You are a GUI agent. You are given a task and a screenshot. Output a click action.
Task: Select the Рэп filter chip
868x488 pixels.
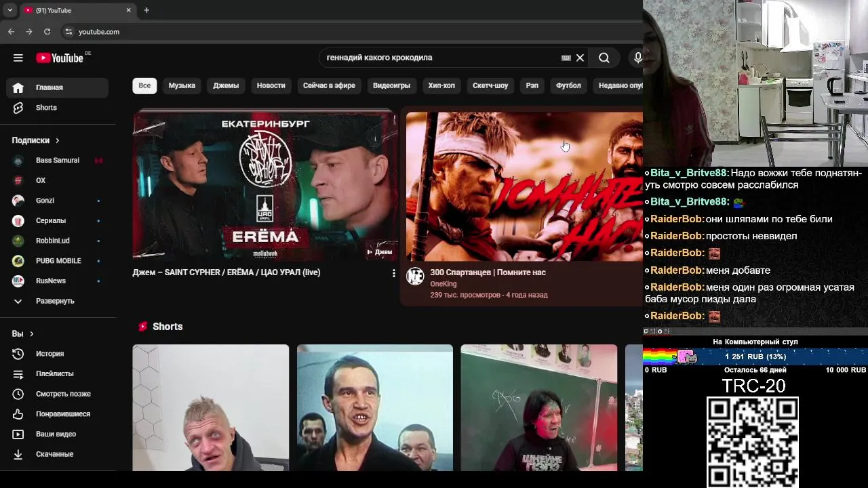[532, 85]
